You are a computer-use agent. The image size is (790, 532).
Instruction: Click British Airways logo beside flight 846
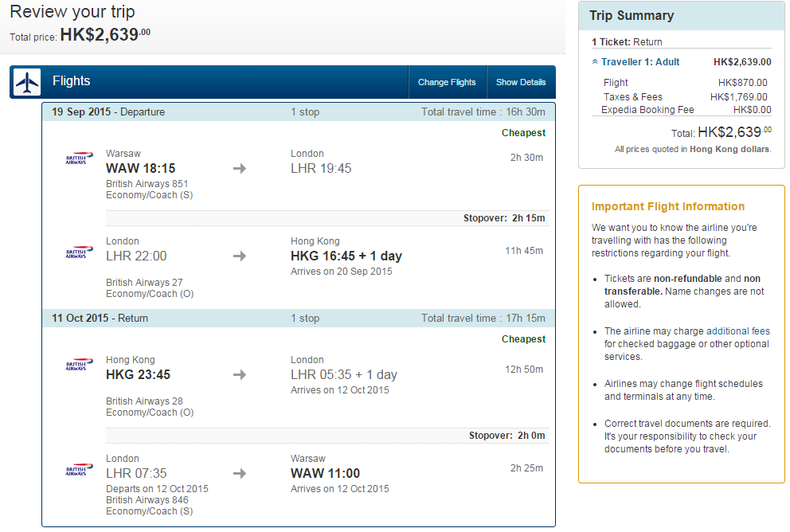click(x=79, y=470)
